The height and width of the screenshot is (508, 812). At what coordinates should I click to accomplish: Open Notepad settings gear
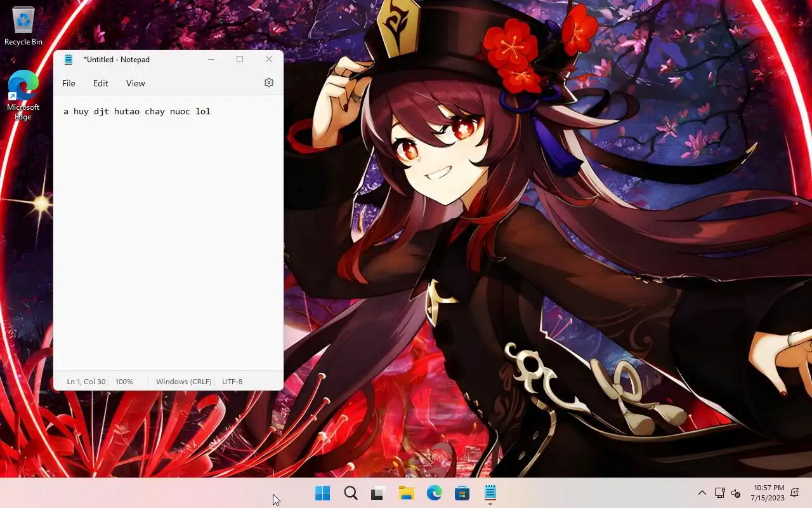(x=269, y=83)
